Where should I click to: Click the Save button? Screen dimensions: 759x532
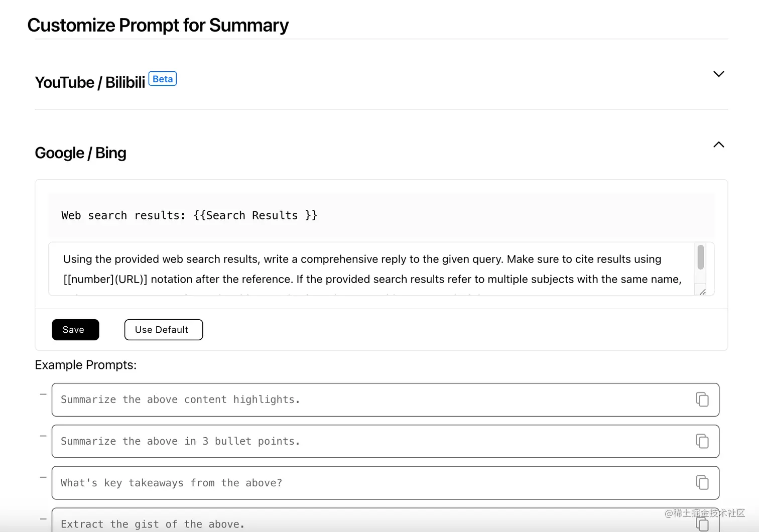[75, 330]
